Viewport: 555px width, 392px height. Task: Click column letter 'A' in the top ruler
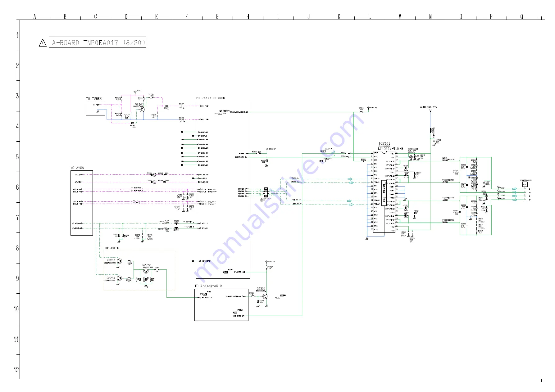point(34,16)
